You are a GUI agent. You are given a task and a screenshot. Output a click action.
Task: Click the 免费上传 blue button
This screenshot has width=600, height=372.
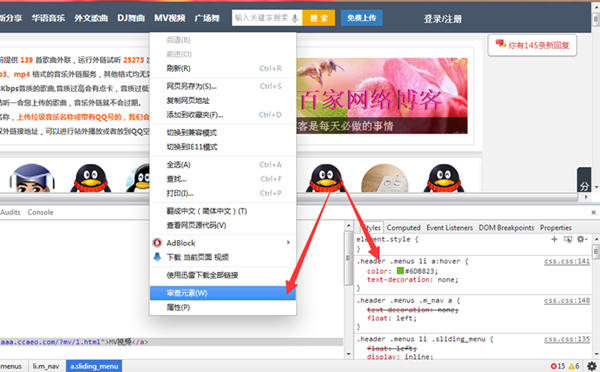(362, 18)
